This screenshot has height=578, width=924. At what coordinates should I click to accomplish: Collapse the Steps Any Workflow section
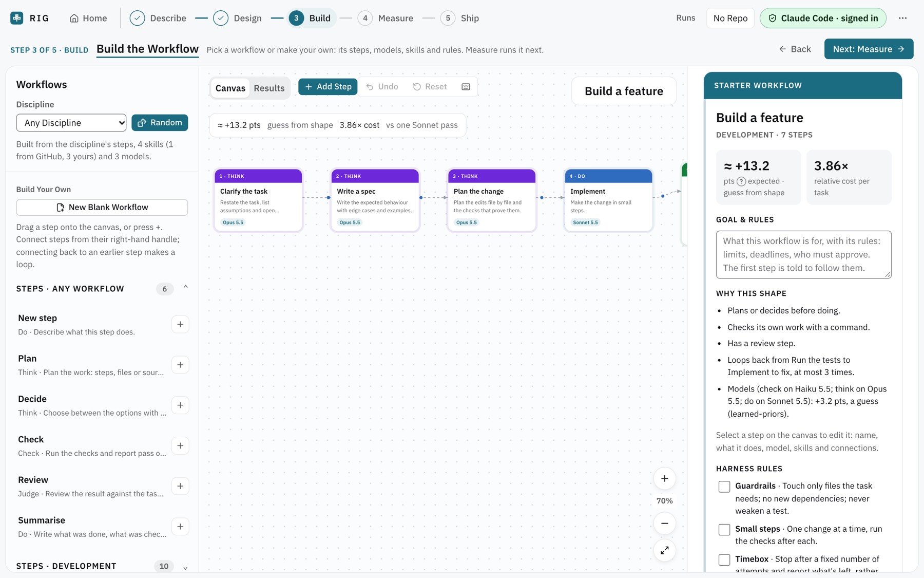[x=186, y=287]
